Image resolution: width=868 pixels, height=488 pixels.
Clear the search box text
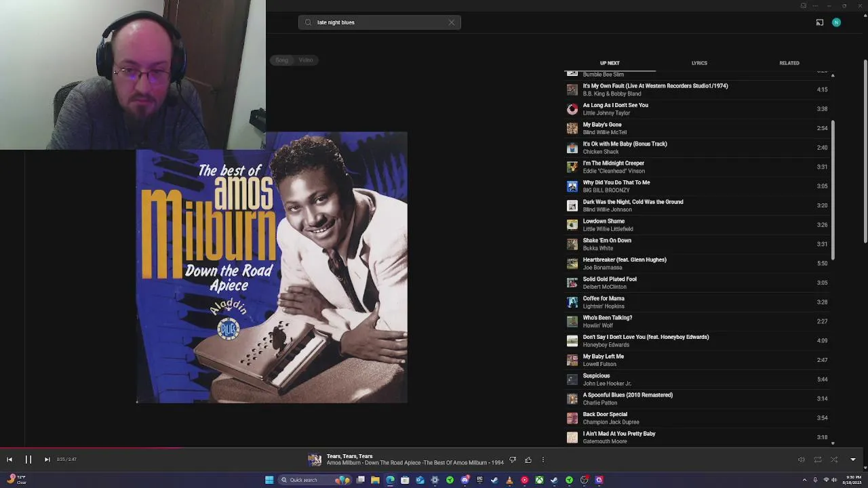(x=452, y=22)
